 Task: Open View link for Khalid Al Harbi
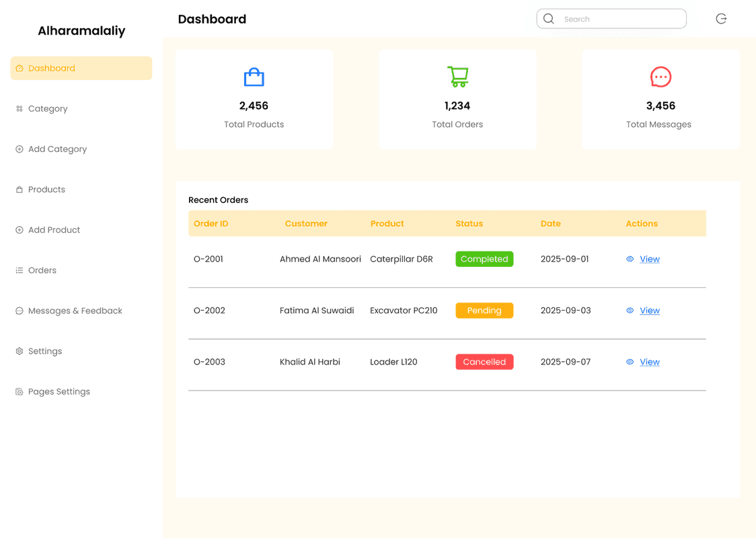(x=650, y=362)
